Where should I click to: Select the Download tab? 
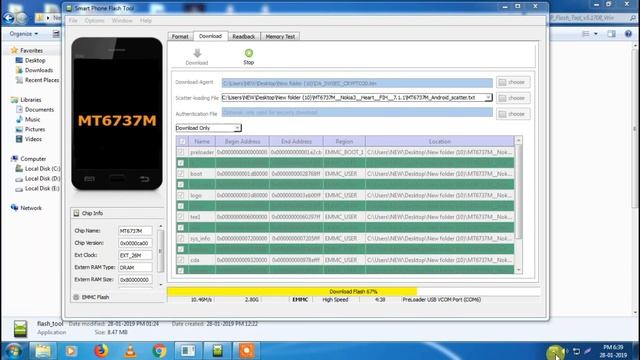(210, 36)
